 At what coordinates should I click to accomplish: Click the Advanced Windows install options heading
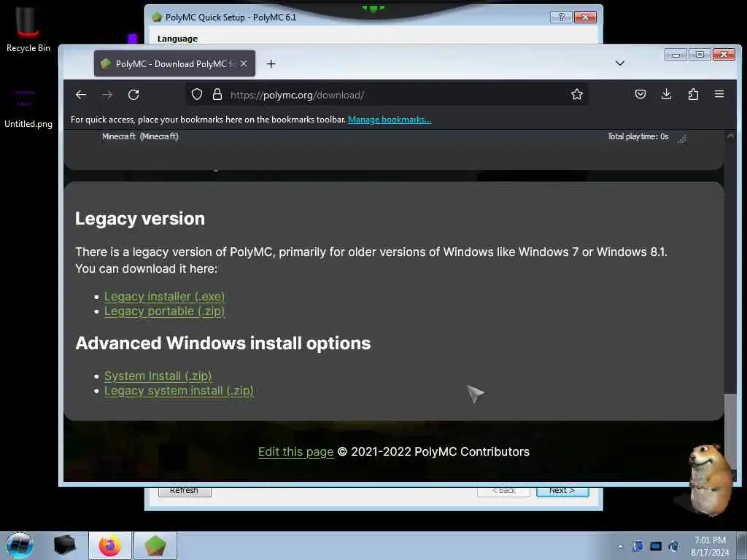click(x=223, y=343)
